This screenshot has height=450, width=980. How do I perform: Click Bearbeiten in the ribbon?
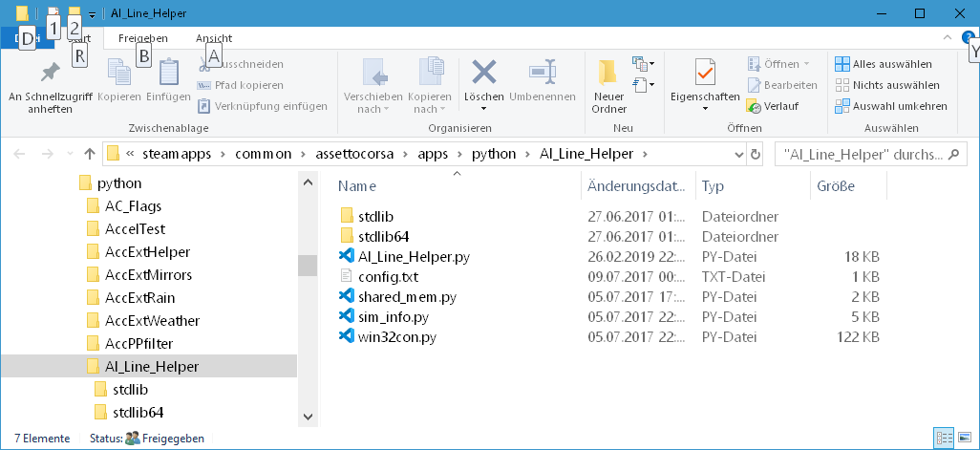782,85
